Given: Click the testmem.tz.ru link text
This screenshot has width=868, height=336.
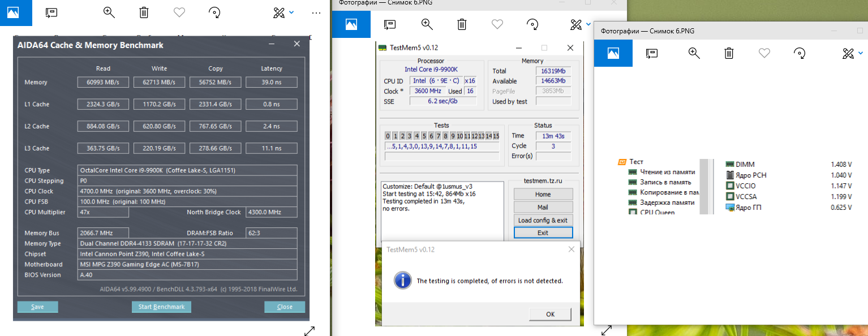Looking at the screenshot, I should pyautogui.click(x=543, y=182).
